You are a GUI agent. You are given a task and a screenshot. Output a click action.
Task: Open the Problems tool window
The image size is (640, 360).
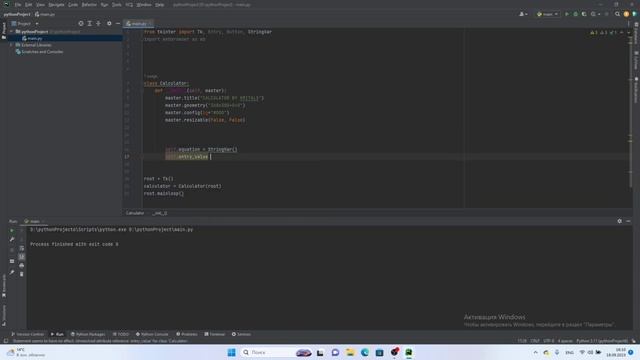click(187, 334)
